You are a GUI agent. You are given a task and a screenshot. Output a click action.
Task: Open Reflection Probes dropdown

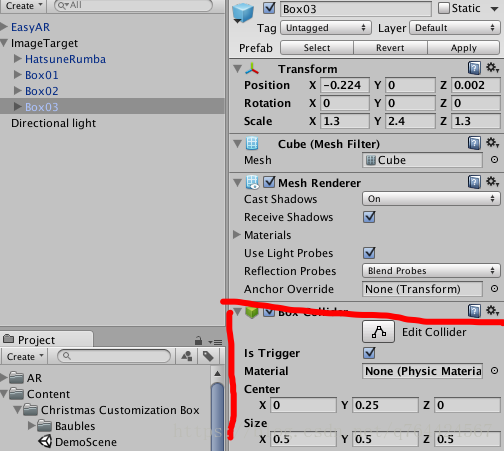point(431,271)
